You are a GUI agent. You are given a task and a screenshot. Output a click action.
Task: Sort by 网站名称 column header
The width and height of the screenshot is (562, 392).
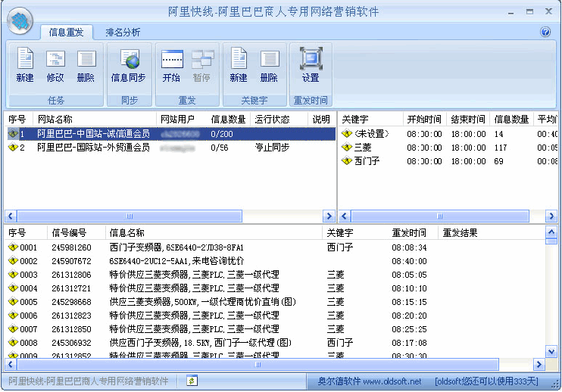point(95,120)
